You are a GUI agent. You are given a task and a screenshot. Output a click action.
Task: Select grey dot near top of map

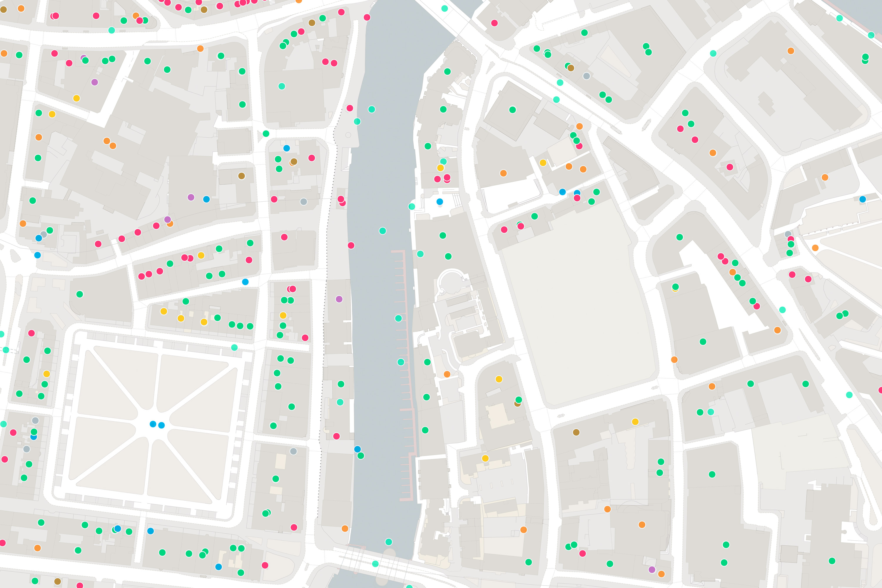587,76
